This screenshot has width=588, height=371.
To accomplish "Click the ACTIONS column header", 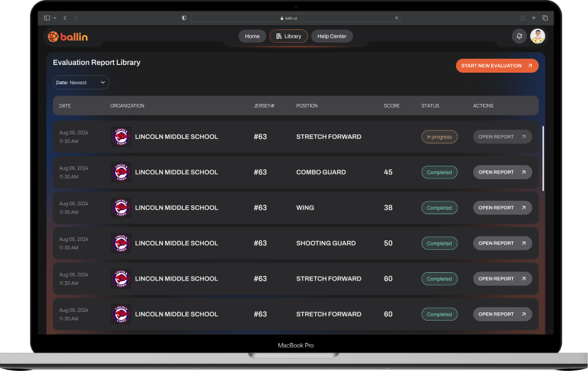I will 483,106.
